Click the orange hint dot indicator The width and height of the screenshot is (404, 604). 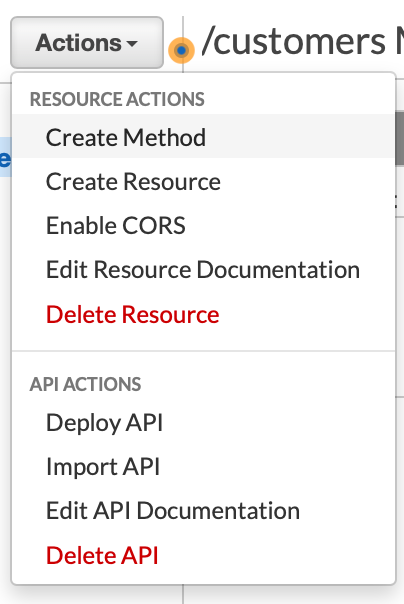181,50
